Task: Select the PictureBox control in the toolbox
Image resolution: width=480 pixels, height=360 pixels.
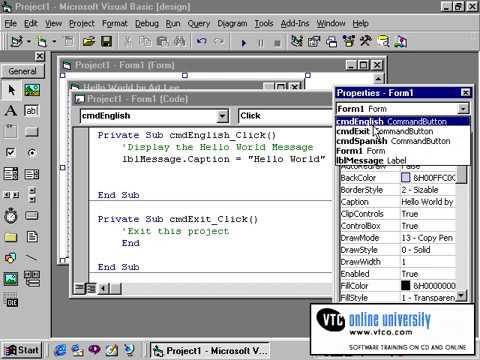Action: [x=32, y=90]
